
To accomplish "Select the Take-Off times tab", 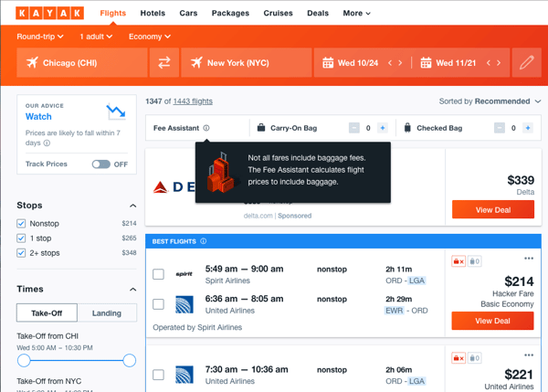I will (x=47, y=313).
